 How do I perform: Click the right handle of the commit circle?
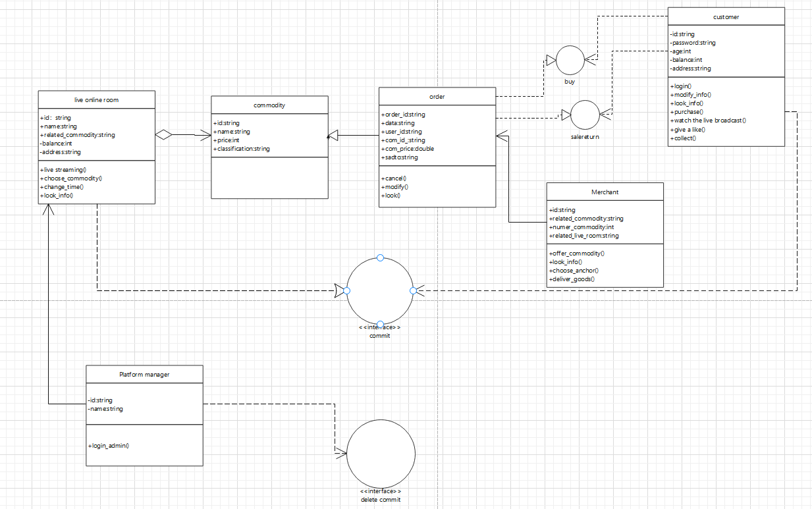click(x=413, y=290)
